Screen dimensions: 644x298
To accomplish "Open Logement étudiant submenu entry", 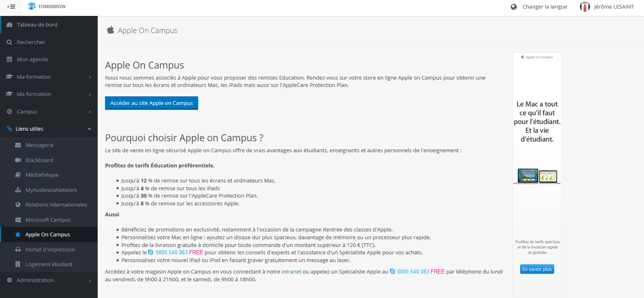I will (49, 264).
